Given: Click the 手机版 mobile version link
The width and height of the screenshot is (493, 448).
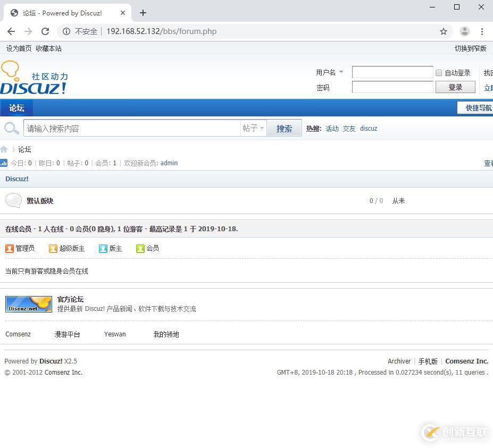Looking at the screenshot, I should (x=428, y=361).
